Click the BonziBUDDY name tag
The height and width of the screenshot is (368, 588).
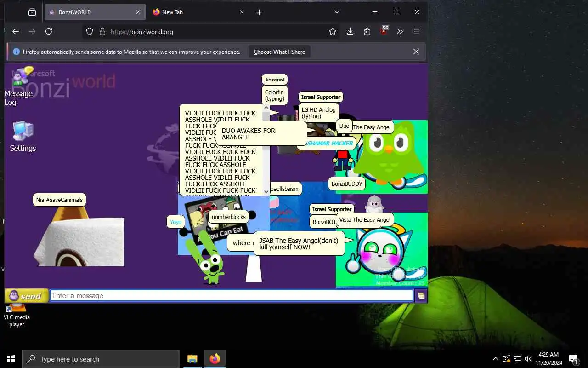(x=347, y=184)
